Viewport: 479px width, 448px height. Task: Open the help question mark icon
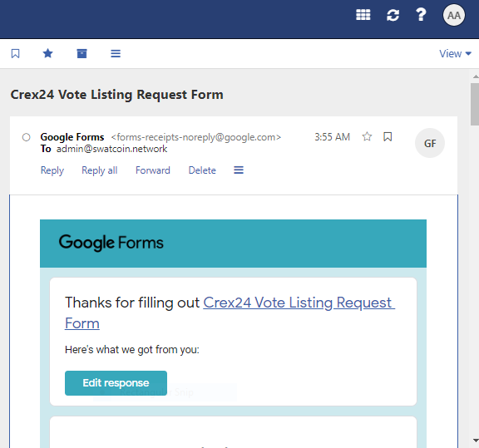click(x=421, y=15)
